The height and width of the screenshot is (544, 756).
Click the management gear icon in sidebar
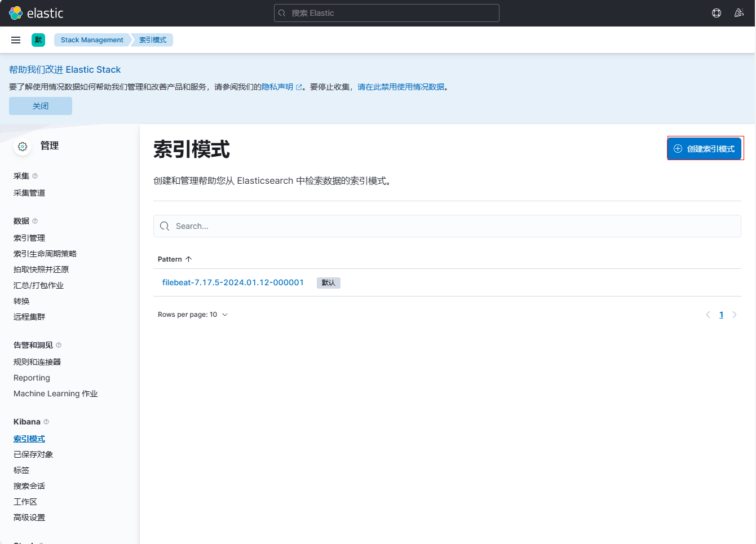point(23,147)
